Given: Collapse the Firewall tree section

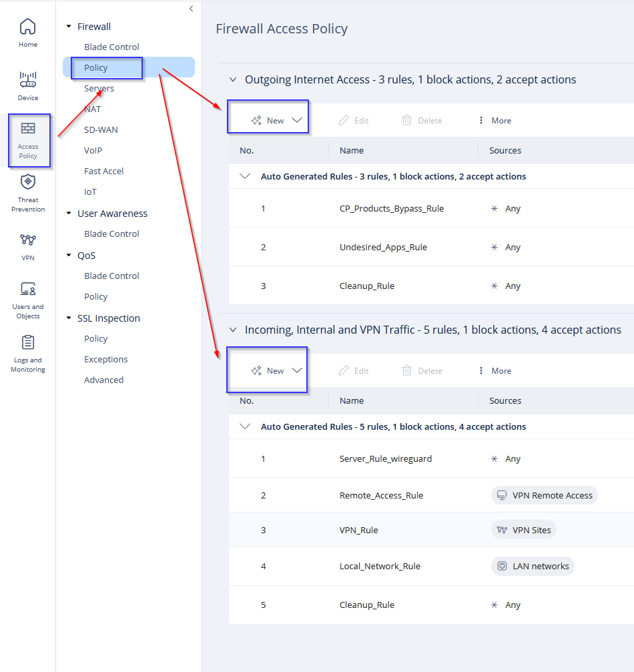Looking at the screenshot, I should [69, 27].
